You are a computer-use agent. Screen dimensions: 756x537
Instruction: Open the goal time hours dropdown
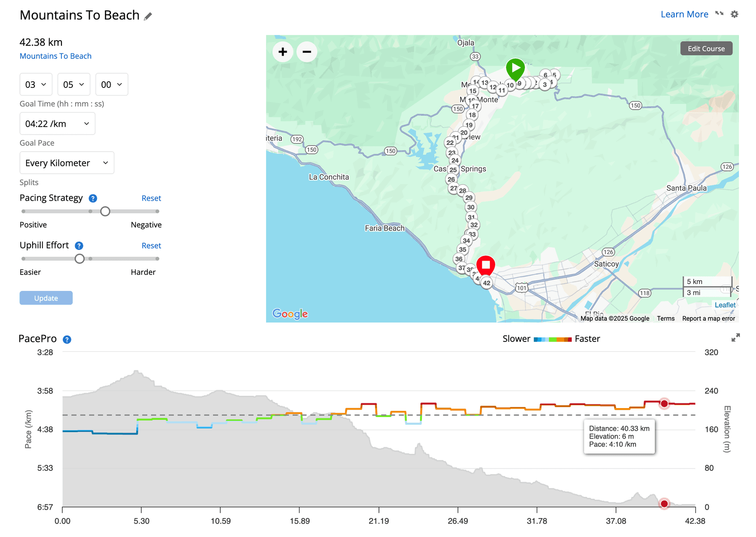(x=36, y=85)
